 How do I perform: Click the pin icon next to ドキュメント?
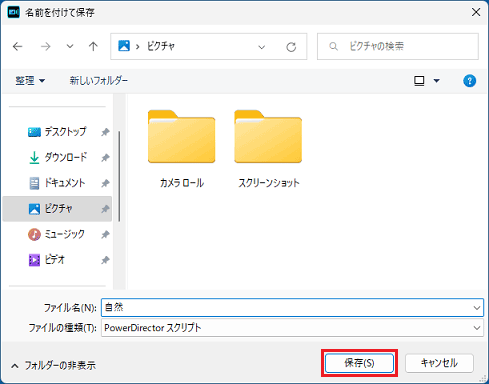point(105,183)
